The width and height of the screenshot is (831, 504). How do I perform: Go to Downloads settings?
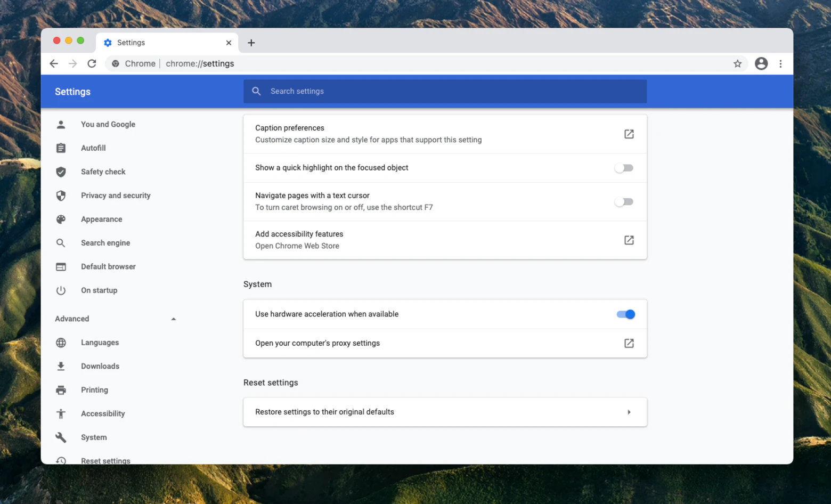[x=100, y=367]
